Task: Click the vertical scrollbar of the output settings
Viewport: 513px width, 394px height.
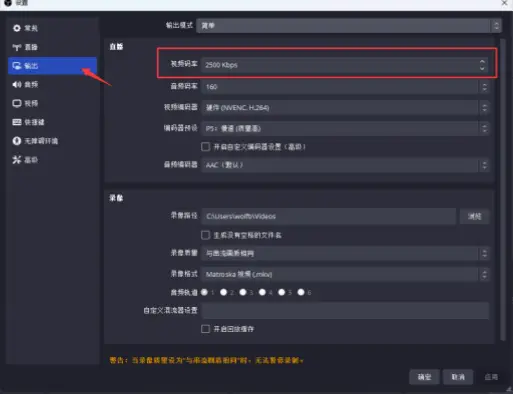Action: [503, 190]
